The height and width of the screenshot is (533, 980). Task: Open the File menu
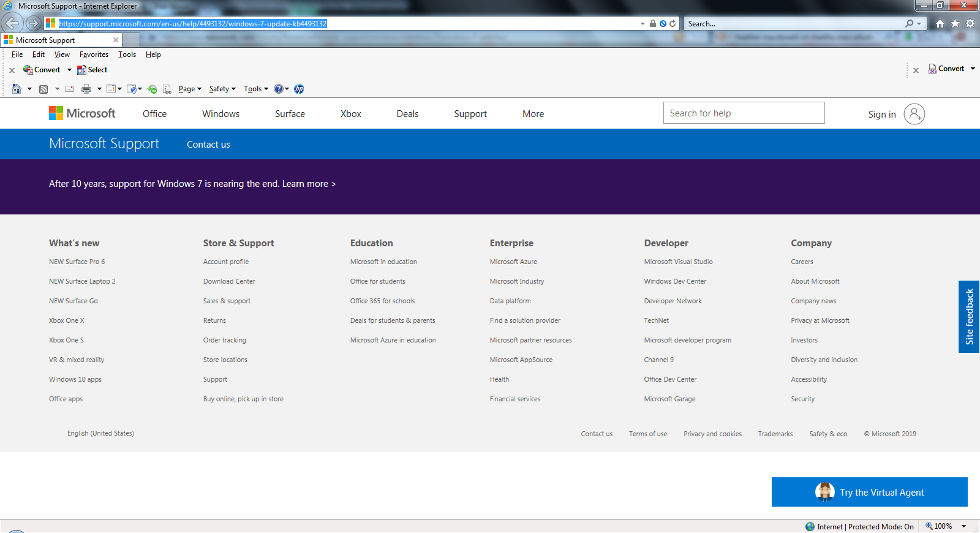[x=17, y=55]
